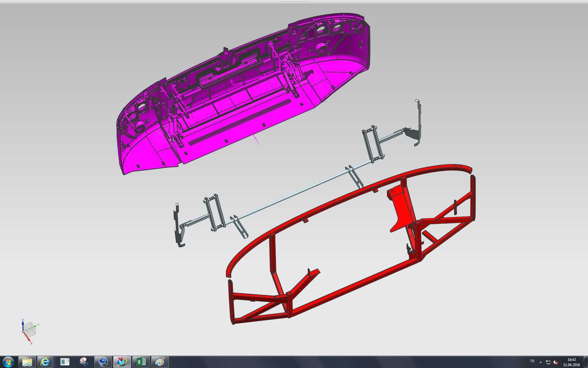This screenshot has width=588, height=368.
Task: Open the TR language input selector
Action: coord(532,362)
